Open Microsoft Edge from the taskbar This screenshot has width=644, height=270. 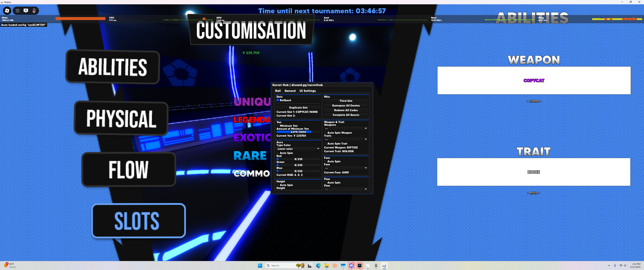[x=318, y=265]
